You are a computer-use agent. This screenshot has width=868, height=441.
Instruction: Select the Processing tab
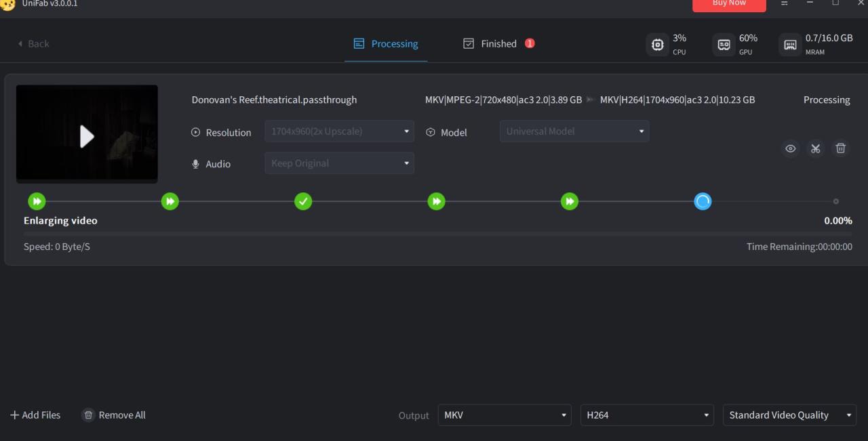386,44
